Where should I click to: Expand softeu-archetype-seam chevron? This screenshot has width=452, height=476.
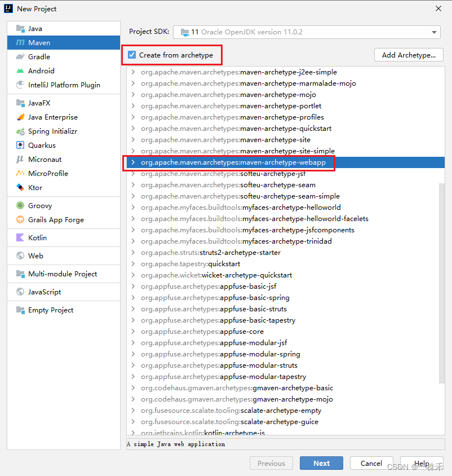(133, 185)
